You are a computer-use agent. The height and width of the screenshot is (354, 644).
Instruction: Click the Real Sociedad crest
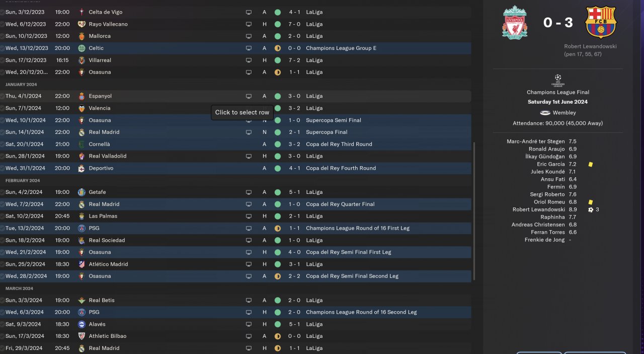tap(82, 240)
